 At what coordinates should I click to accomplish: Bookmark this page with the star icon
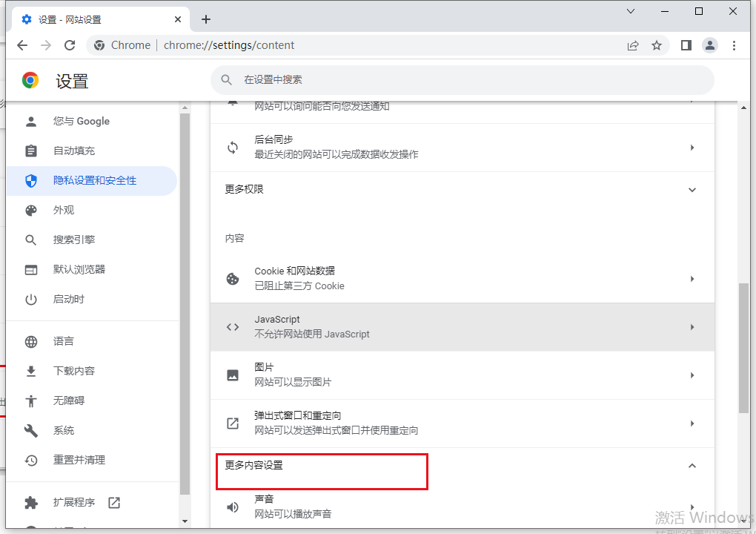point(657,45)
